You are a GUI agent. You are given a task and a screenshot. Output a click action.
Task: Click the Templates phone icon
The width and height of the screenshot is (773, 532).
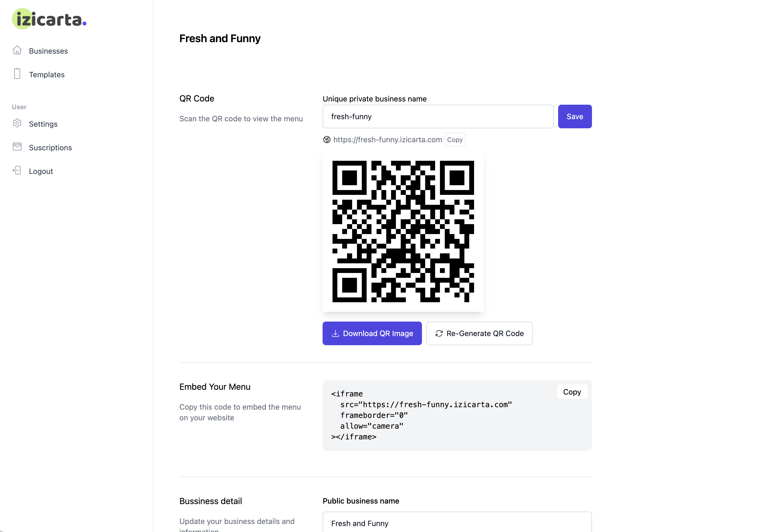tap(17, 74)
